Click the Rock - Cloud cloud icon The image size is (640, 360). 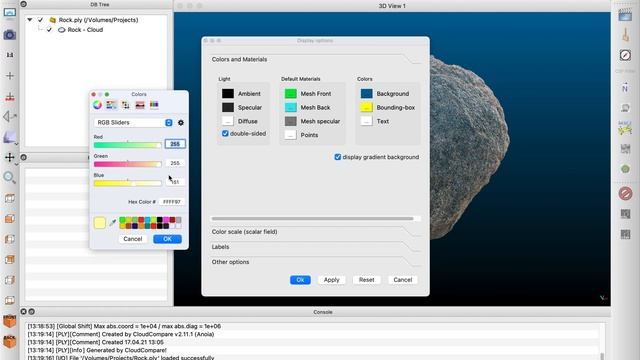pos(62,30)
